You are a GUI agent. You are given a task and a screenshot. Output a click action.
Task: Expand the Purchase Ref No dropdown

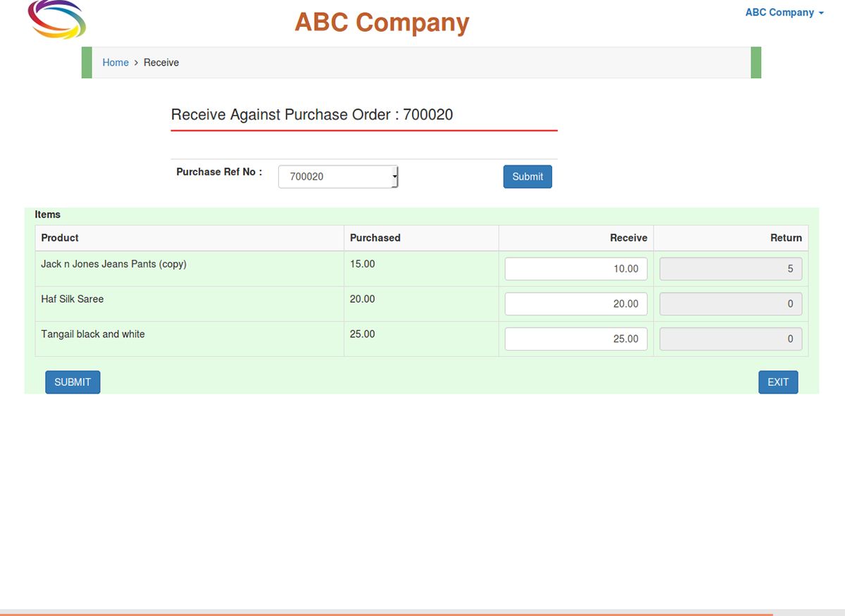click(338, 177)
